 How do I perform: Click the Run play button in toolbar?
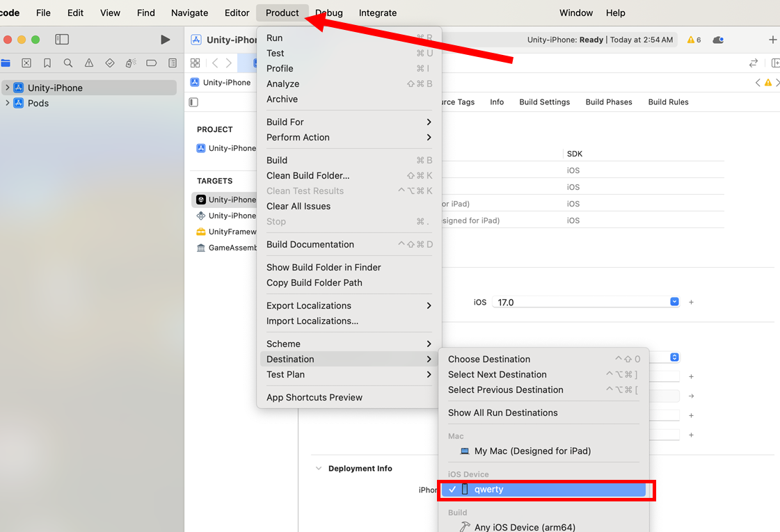tap(166, 40)
